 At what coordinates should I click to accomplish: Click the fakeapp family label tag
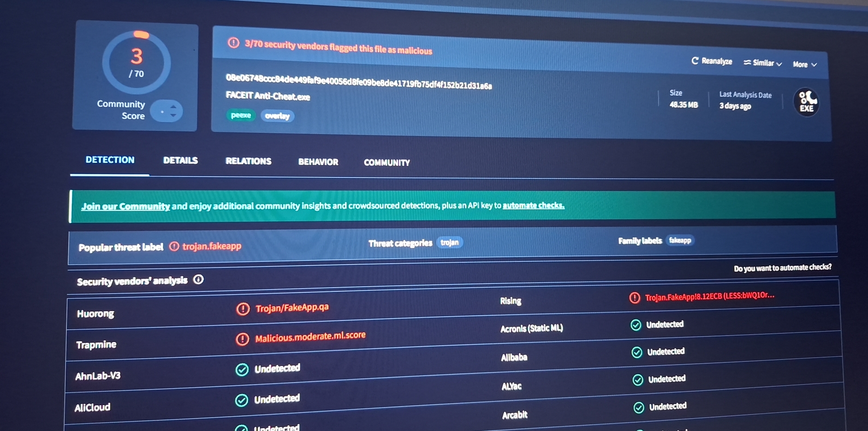pos(680,240)
